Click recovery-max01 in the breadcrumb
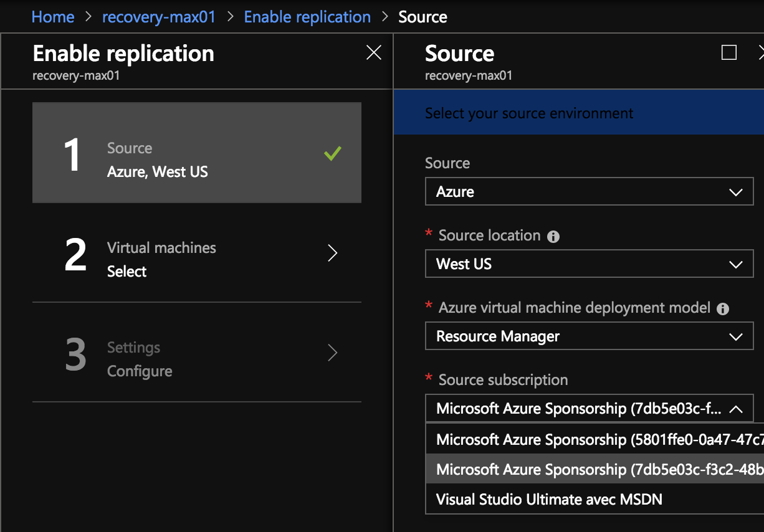The width and height of the screenshot is (764, 532). 158,17
